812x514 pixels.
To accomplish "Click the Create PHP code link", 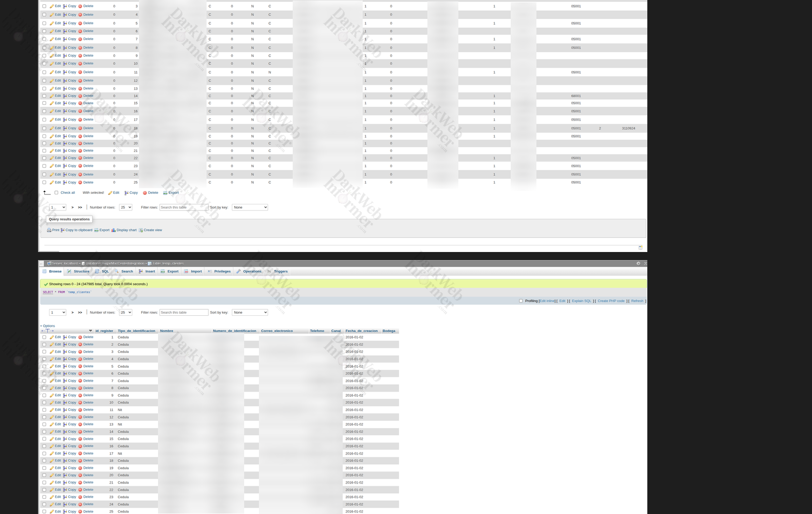I will (x=611, y=301).
